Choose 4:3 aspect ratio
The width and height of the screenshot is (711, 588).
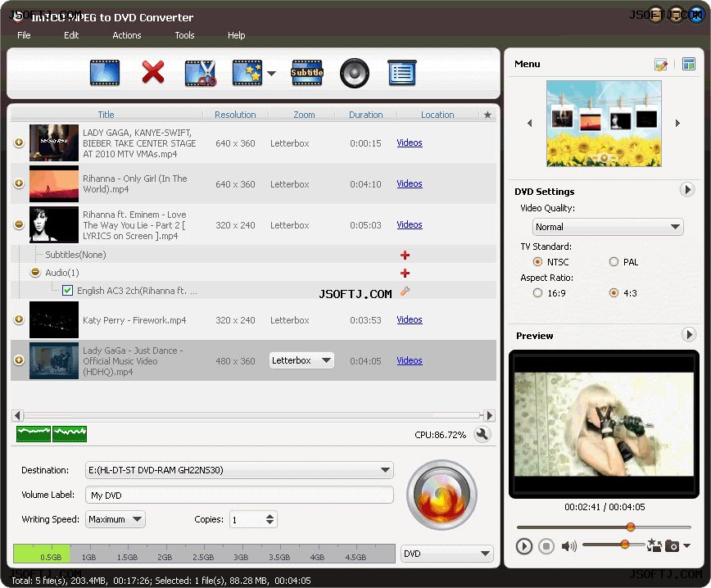[614, 293]
